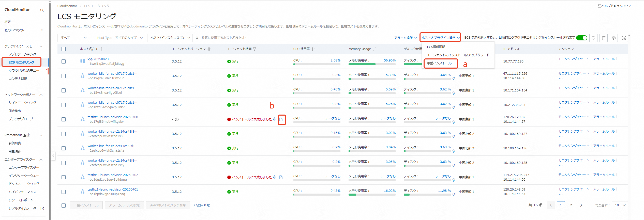
Task: Choose ECS情報同期 from dropdown menu
Action: [458, 47]
